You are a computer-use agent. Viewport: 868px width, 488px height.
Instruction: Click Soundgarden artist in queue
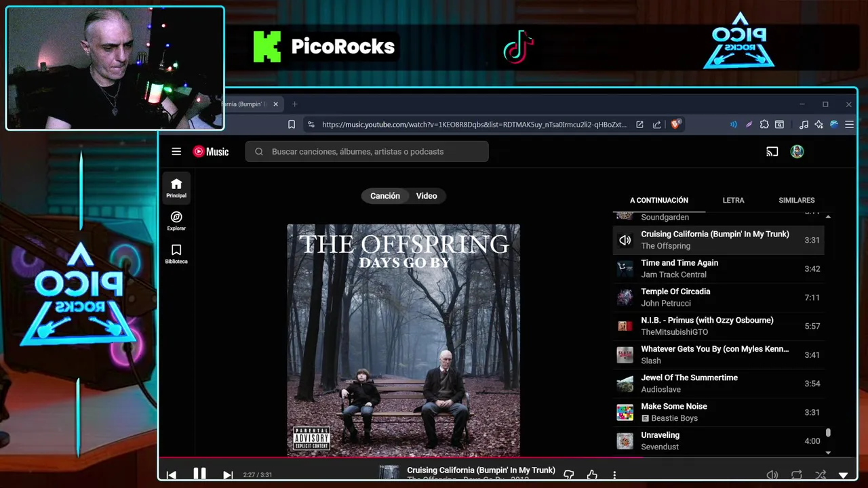tap(665, 218)
